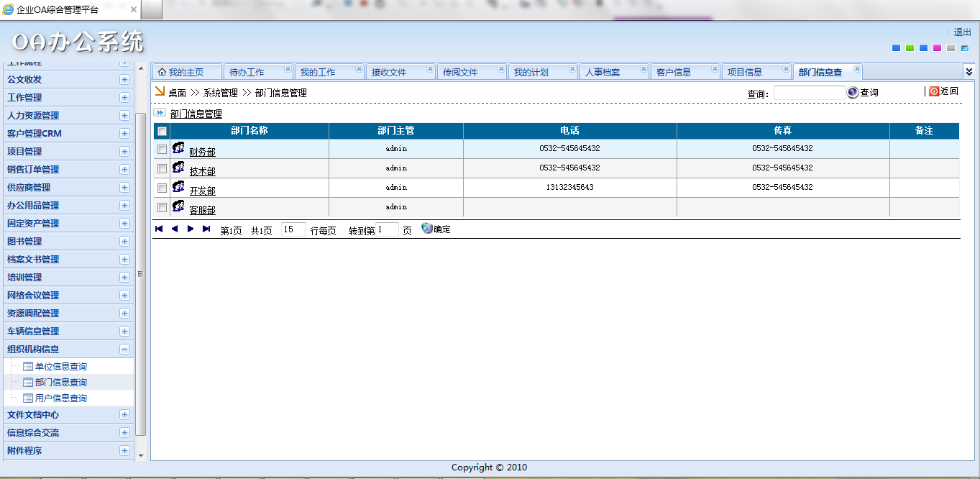The height and width of the screenshot is (479, 980).
Task: Click the 退出 logout link
Action: coord(962,32)
